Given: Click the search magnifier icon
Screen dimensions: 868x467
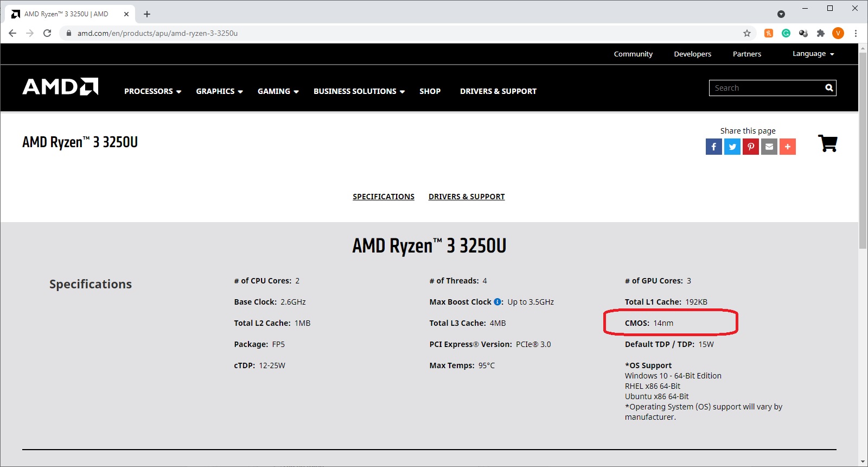Looking at the screenshot, I should click(x=829, y=88).
